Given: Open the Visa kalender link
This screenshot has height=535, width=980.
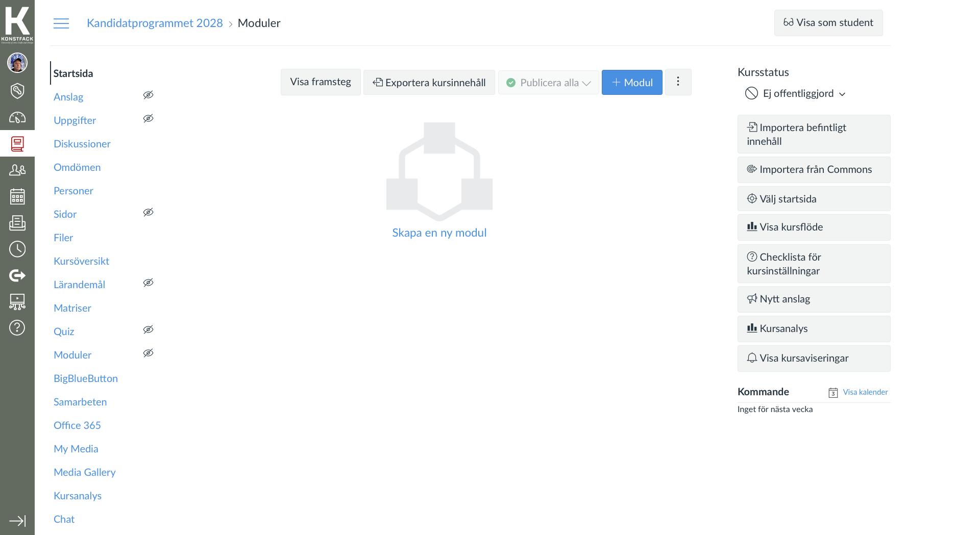Looking at the screenshot, I should (865, 392).
